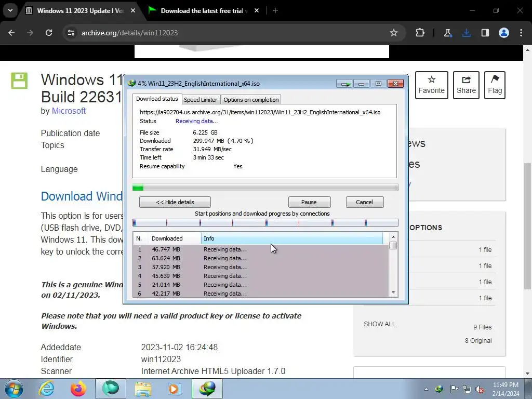Click the download URL text in dialog
The height and width of the screenshot is (399, 532).
click(x=260, y=112)
